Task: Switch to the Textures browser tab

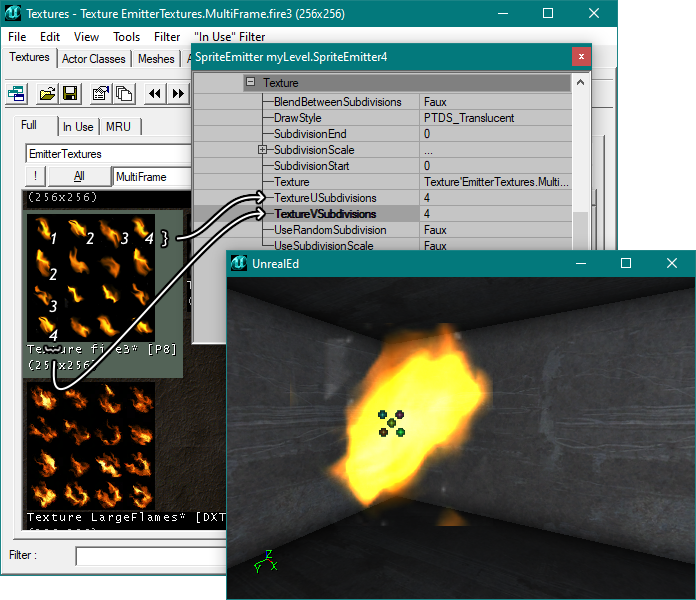Action: coord(29,57)
